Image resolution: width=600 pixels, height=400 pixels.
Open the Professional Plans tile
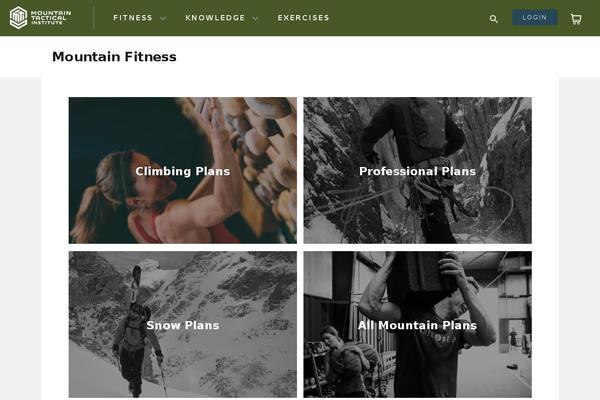point(417,170)
